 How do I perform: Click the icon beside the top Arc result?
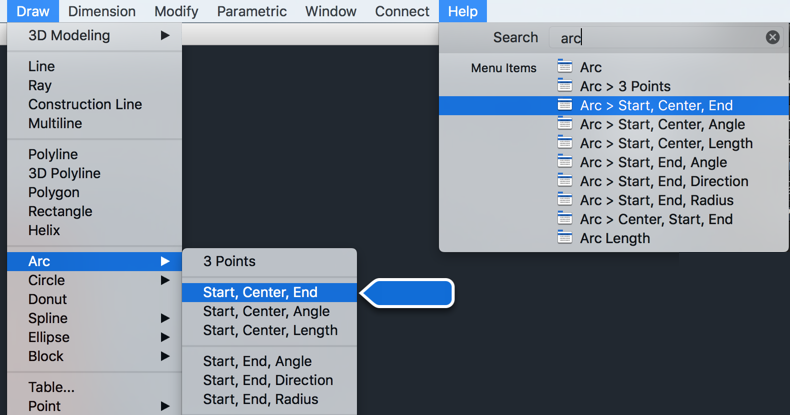[x=565, y=67]
